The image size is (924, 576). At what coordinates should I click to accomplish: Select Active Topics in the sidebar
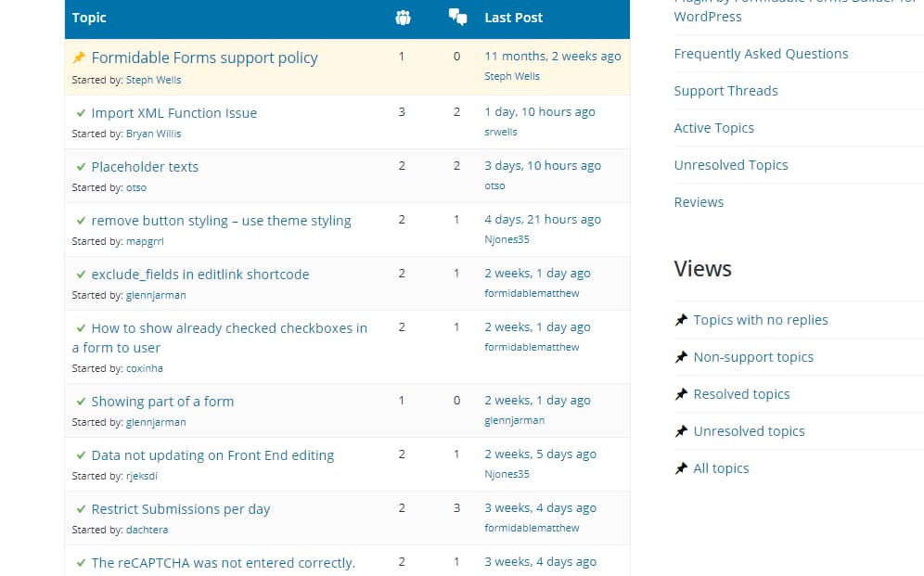click(x=713, y=127)
